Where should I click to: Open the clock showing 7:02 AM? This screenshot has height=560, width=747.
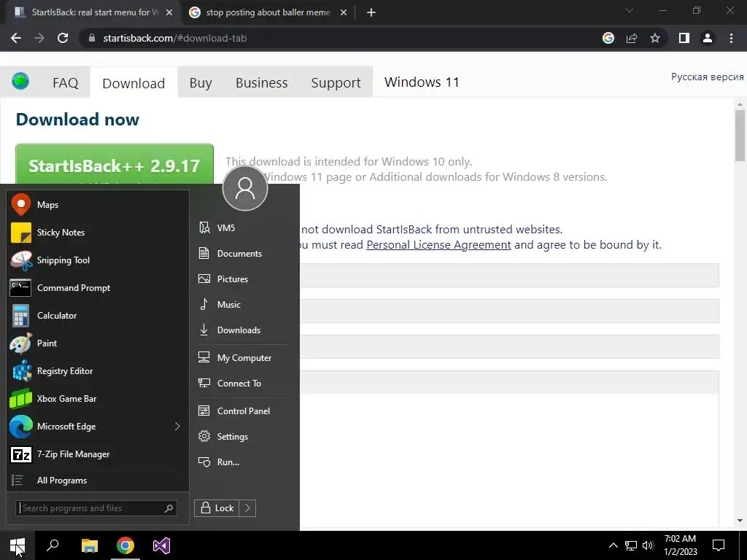coord(681,545)
